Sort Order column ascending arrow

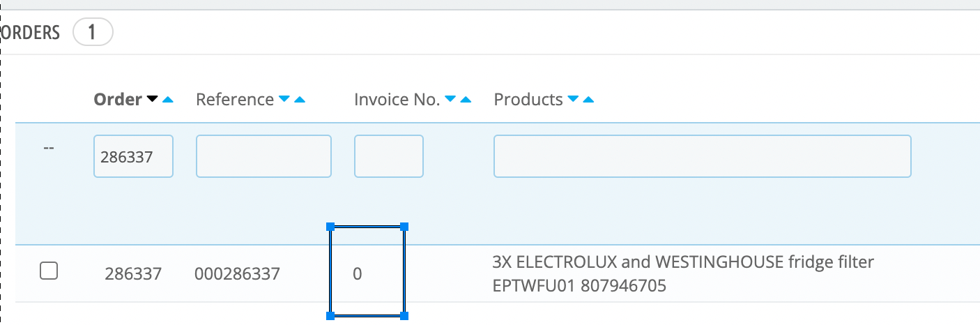click(167, 100)
